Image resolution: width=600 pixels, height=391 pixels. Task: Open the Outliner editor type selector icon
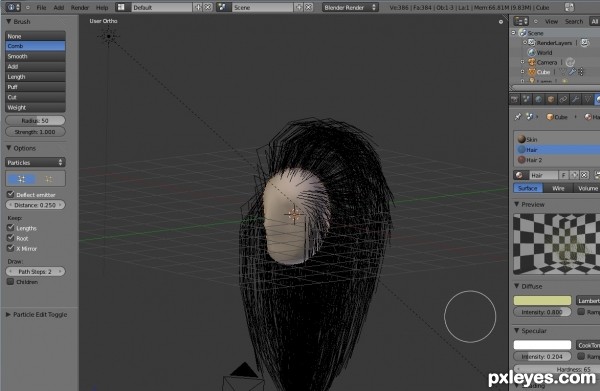521,21
